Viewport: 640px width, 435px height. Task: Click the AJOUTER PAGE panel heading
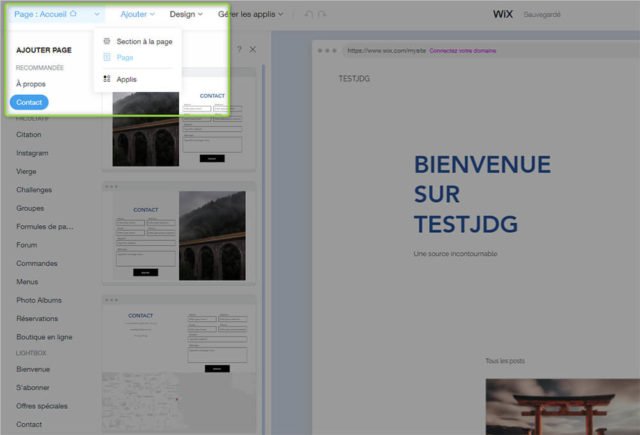(x=44, y=50)
